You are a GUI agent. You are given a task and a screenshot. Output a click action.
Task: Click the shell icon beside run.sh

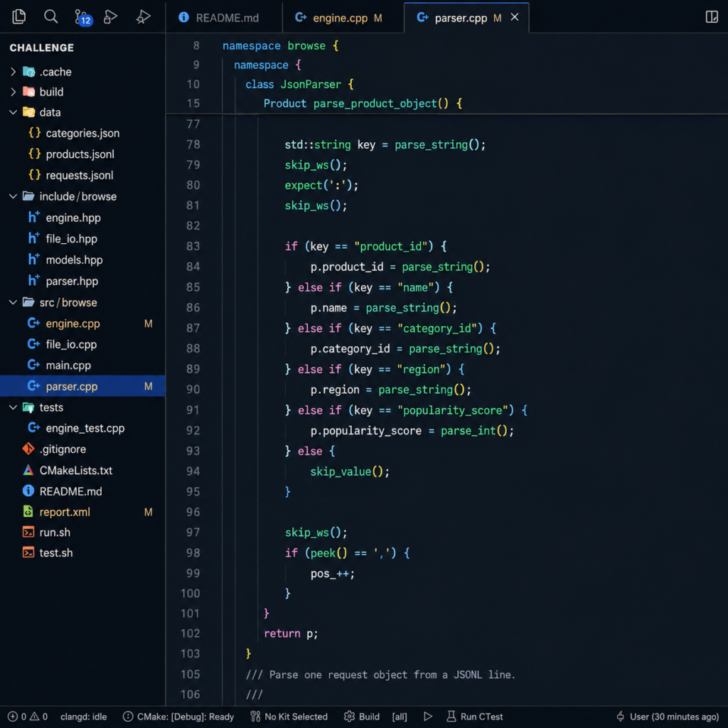point(28,532)
